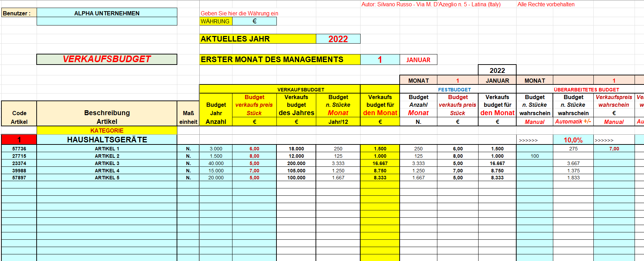644x261 pixels.
Task: Click article code 39988
Action: 19,171
